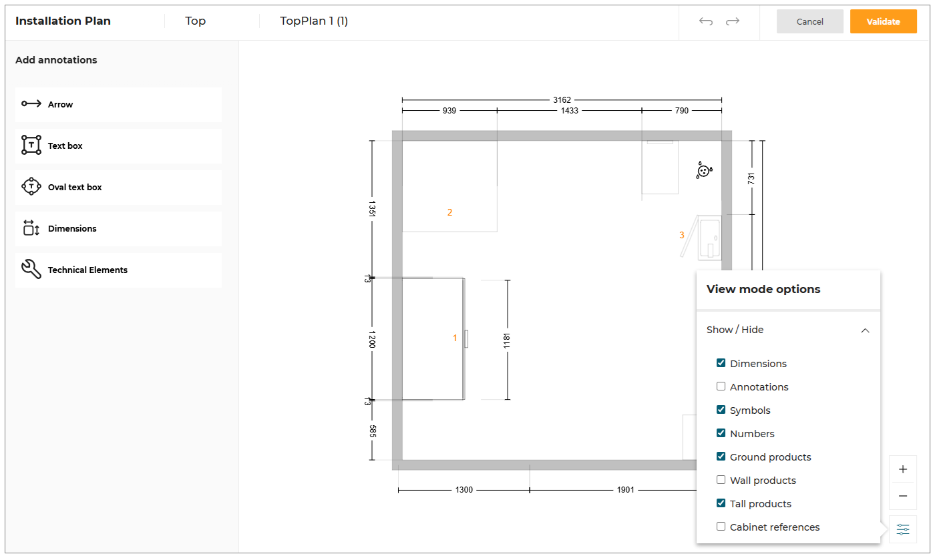The image size is (937, 560).
Task: Enable the Annotations checkbox
Action: pyautogui.click(x=721, y=386)
